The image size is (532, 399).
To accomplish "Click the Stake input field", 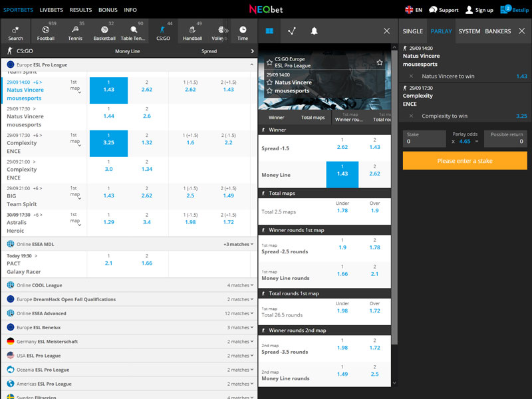I will [424, 138].
